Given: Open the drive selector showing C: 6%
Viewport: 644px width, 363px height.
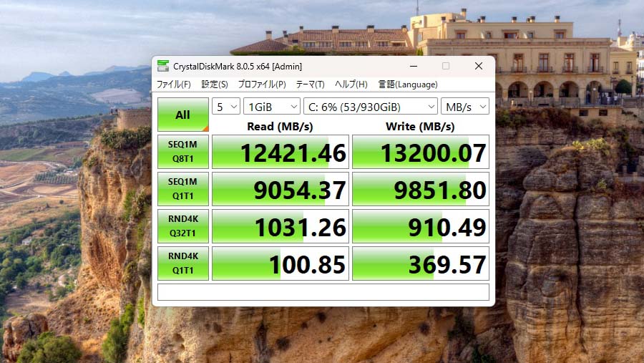Looking at the screenshot, I should tap(370, 107).
